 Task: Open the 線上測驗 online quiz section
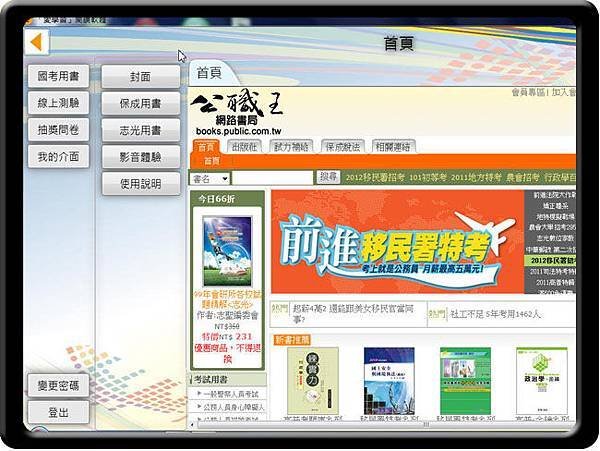pos(58,103)
